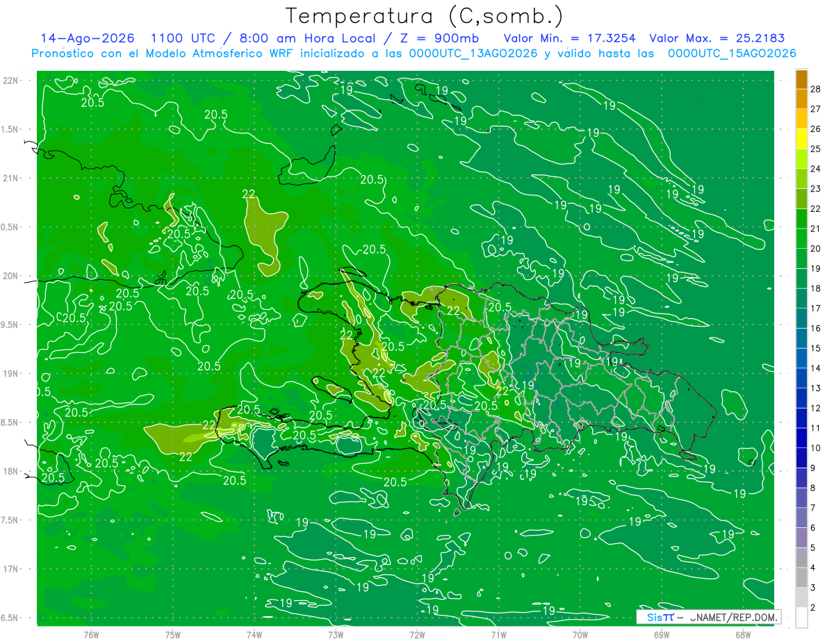Click the '74W' longitude axis label
The image size is (834, 644).
pos(254,635)
